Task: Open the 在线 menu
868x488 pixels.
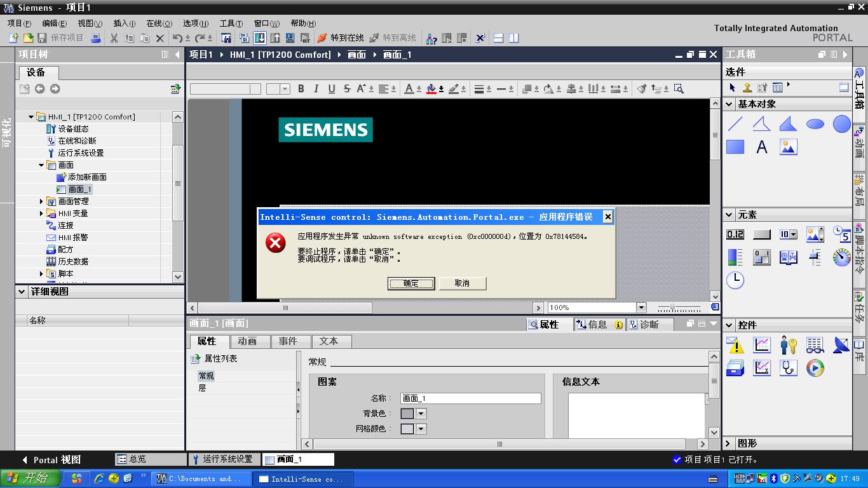Action: [x=159, y=23]
